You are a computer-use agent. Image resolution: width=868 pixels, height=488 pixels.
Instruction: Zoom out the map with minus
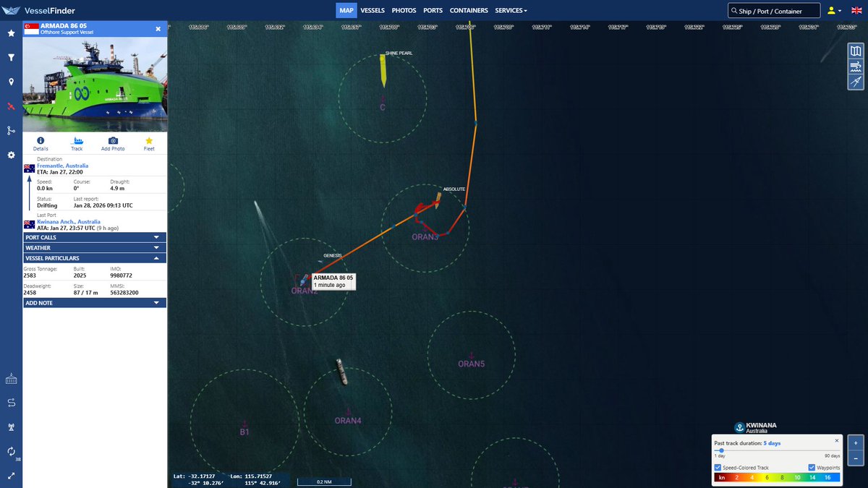[x=856, y=458]
